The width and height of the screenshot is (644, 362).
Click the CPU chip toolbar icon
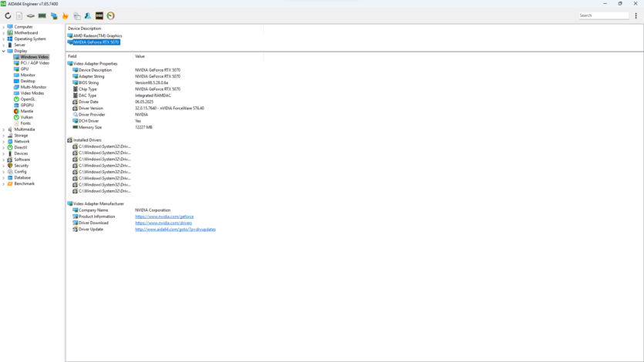31,15
